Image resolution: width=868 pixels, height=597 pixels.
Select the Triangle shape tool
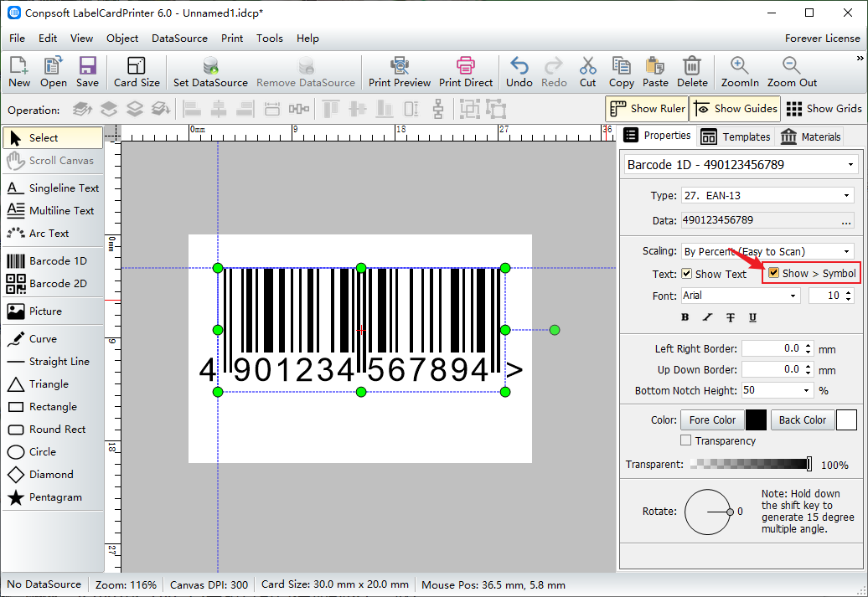pyautogui.click(x=53, y=384)
